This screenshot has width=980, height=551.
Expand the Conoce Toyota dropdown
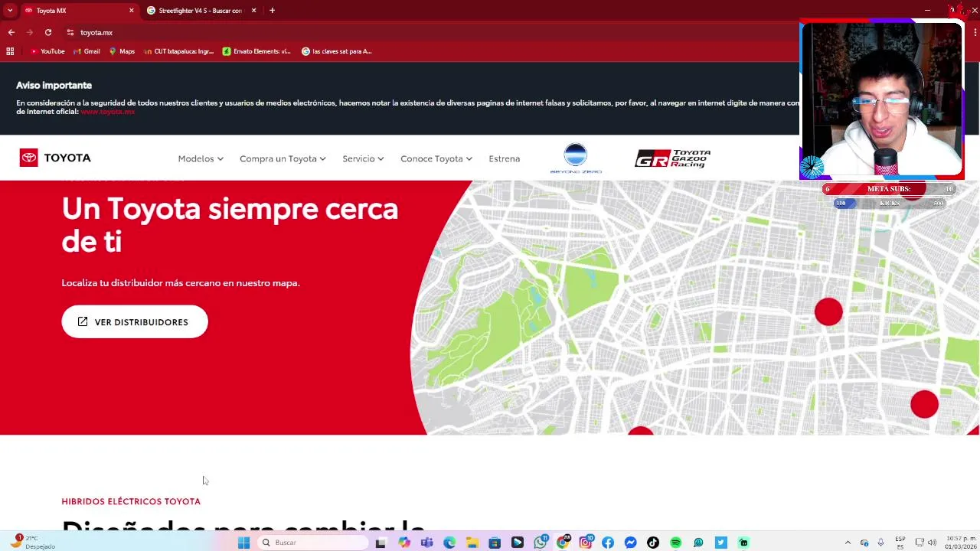[436, 158]
